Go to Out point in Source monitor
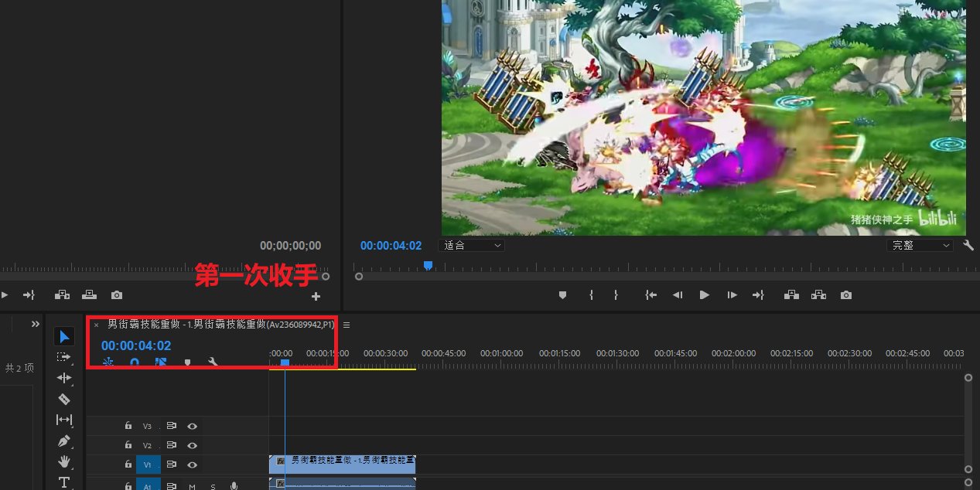The height and width of the screenshot is (490, 980). point(29,295)
